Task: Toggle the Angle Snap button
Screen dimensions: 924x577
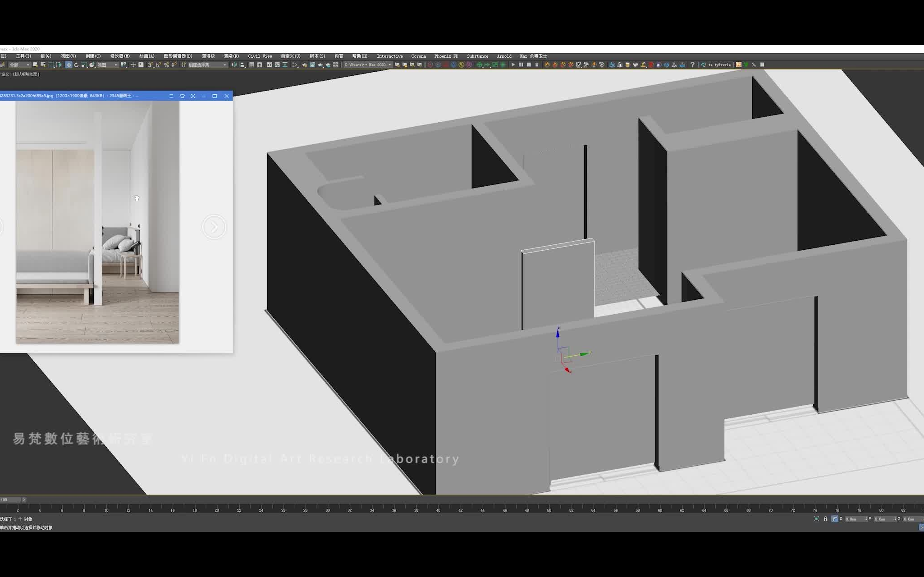Action: (158, 65)
